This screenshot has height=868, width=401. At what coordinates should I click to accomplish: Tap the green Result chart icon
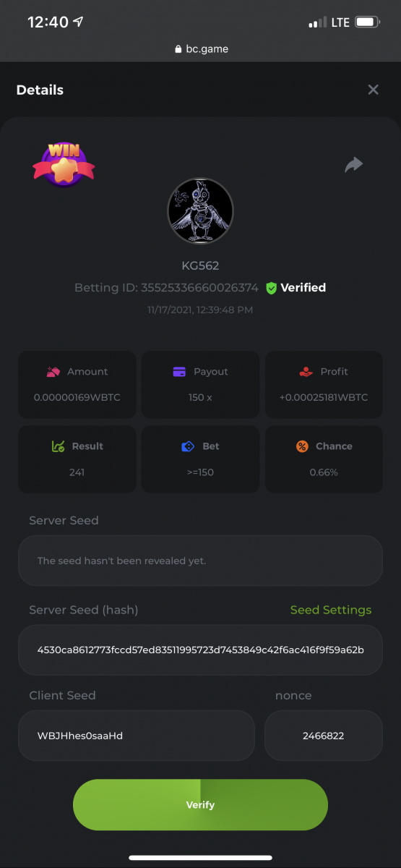59,446
